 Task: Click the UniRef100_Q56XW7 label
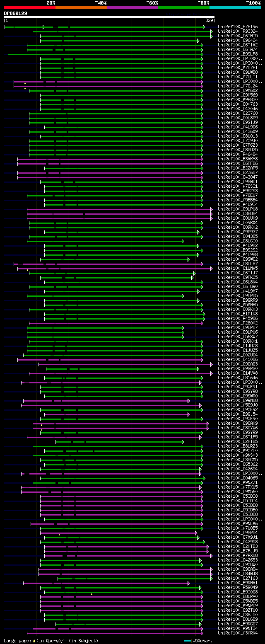pyautogui.click(x=238, y=337)
